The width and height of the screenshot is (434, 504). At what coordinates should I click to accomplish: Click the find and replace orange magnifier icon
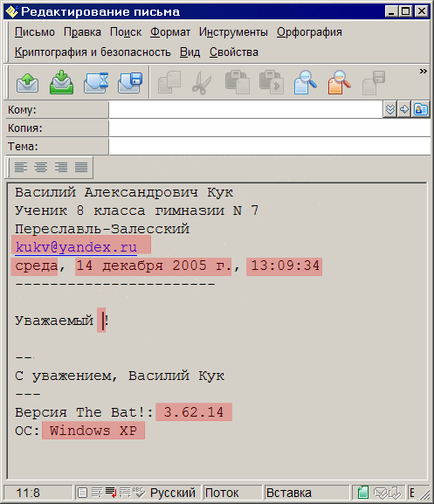(x=339, y=83)
